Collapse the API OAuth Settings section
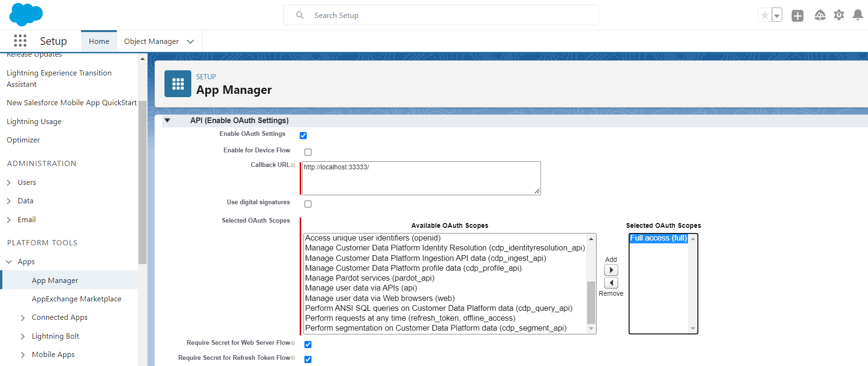 167,121
